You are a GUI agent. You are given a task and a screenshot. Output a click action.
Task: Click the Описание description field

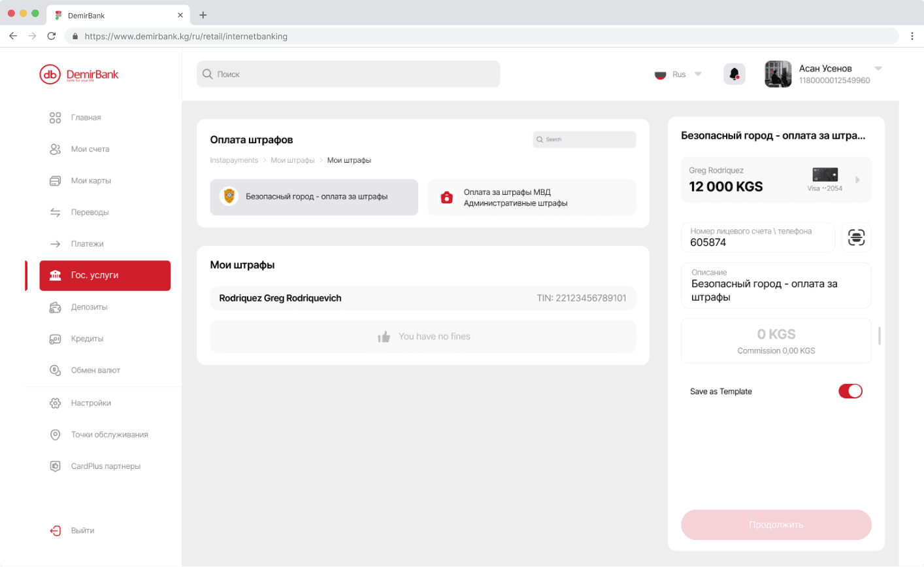776,285
